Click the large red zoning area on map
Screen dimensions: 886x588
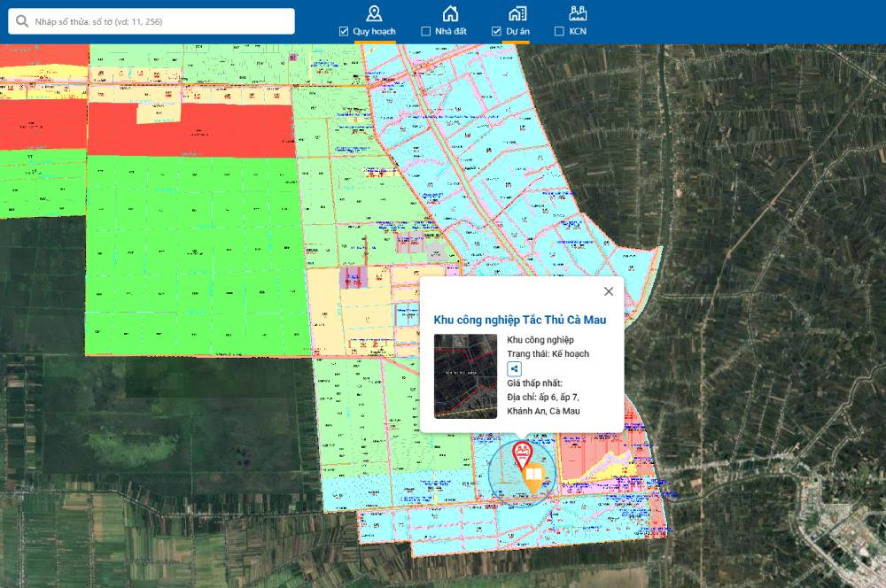coord(190,129)
